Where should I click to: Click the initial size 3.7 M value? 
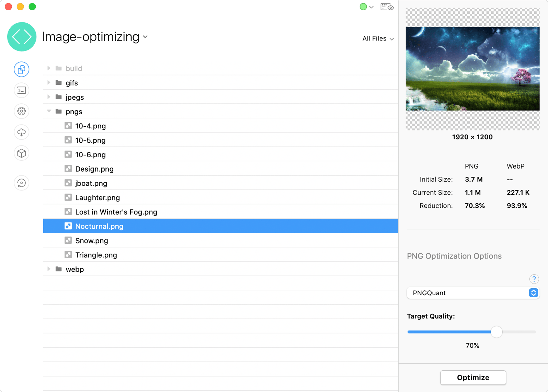pos(474,180)
